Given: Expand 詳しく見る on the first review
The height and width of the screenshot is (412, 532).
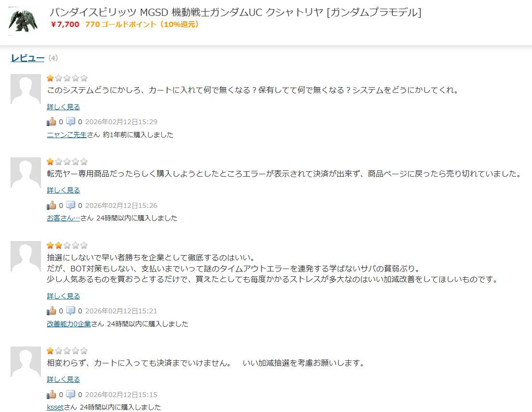Looking at the screenshot, I should 64,107.
